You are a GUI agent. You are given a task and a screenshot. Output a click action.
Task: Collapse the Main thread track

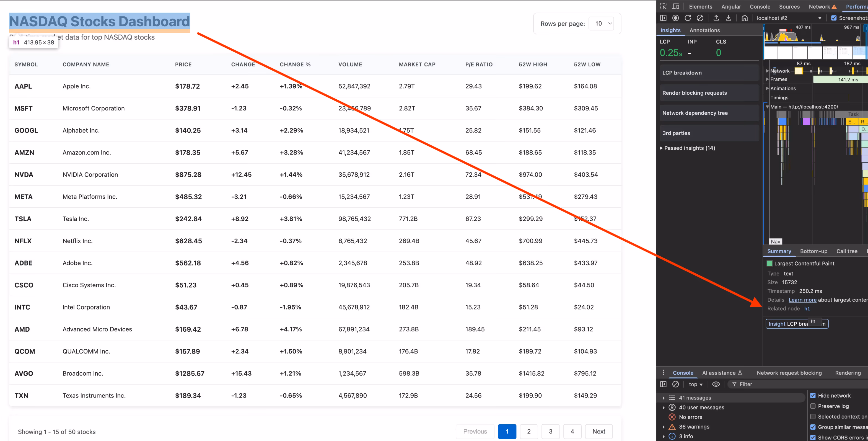click(767, 107)
